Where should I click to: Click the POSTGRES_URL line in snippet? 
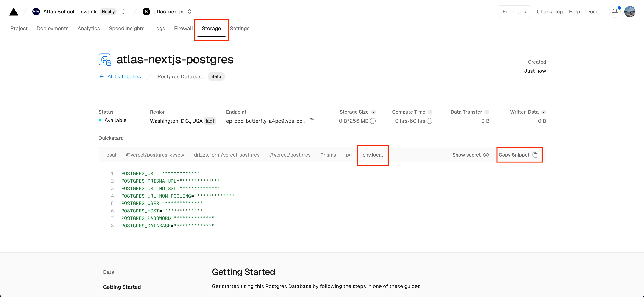(x=160, y=173)
